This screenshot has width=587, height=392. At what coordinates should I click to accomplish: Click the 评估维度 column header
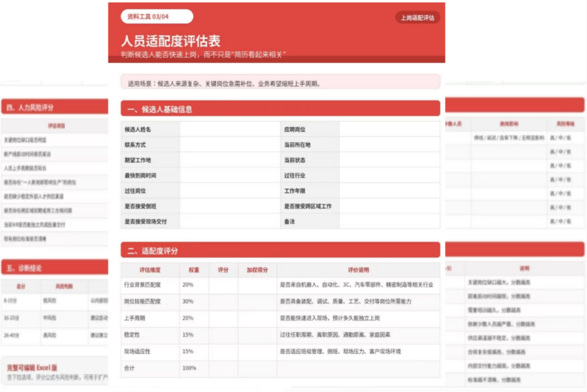[150, 270]
